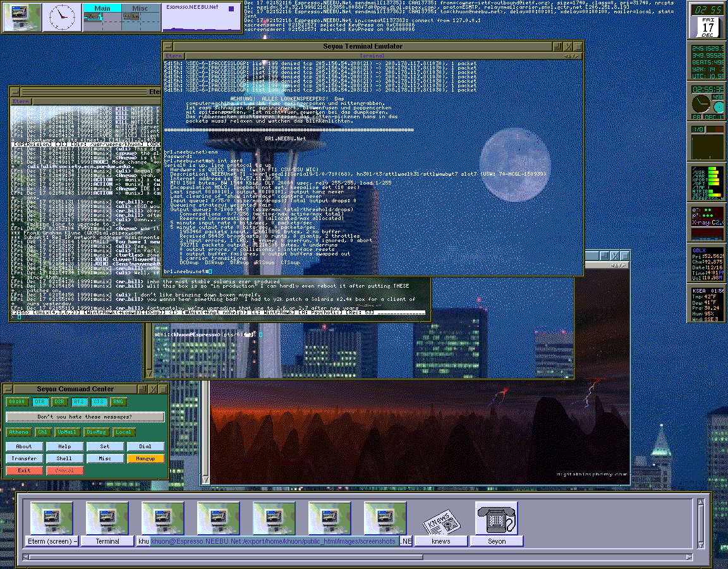Click the analog clock in top panel
Screen dimensions: 728x569
pyautogui.click(x=62, y=16)
